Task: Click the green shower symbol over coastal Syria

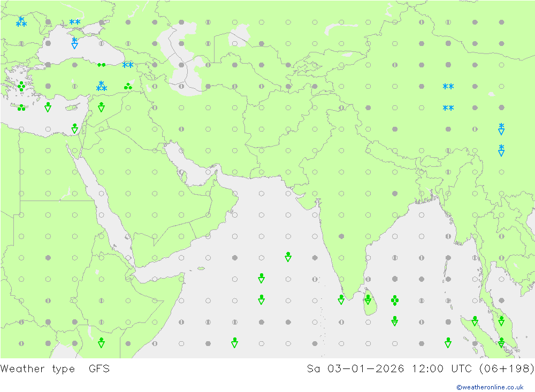Action: (101, 107)
